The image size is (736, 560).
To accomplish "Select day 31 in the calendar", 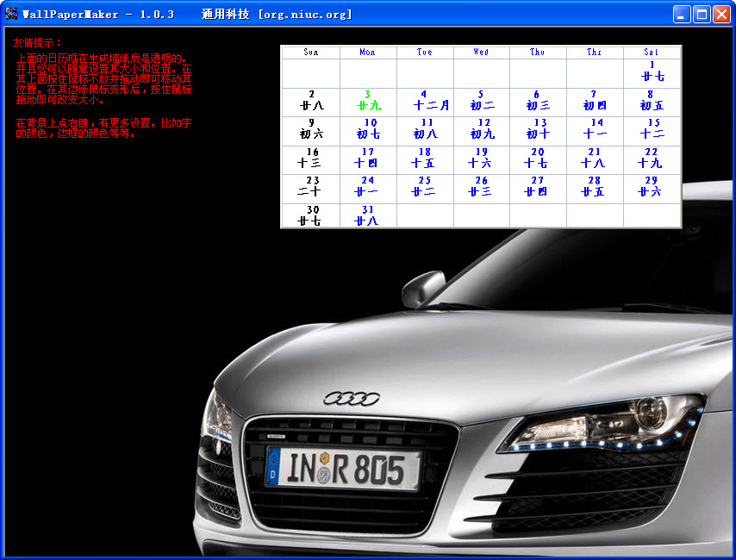I will [x=368, y=215].
